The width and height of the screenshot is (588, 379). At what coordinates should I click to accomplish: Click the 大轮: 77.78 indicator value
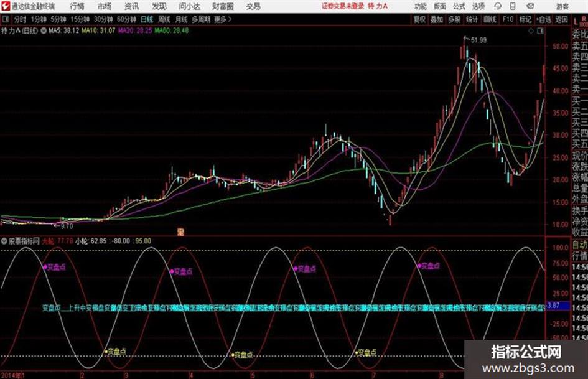tap(57, 241)
